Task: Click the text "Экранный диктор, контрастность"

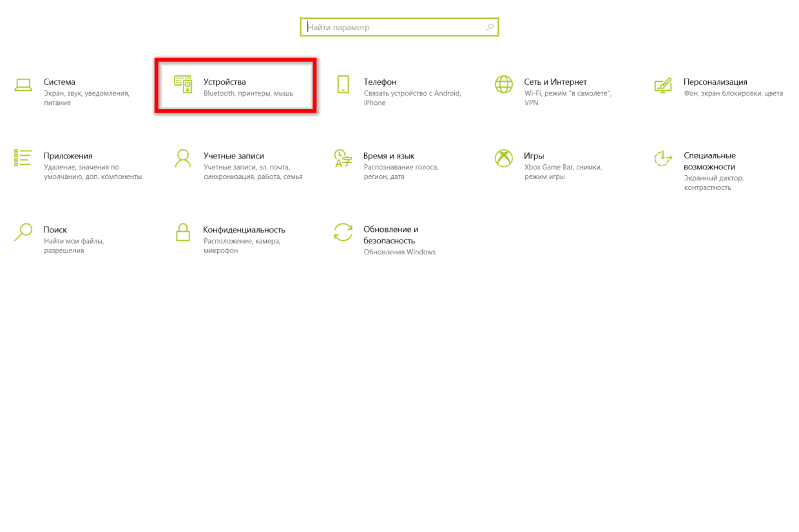Action: tap(713, 182)
